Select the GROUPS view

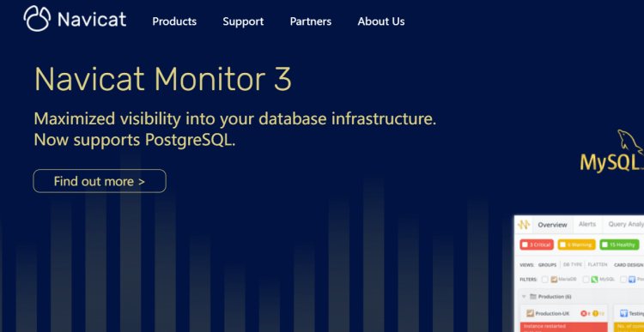pos(548,265)
